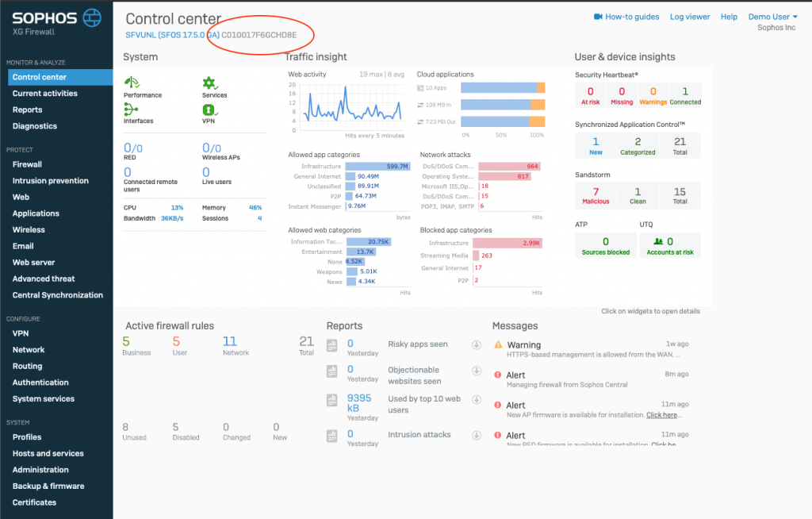Image resolution: width=812 pixels, height=519 pixels.
Task: Click the How-to guides video icon
Action: [598, 17]
